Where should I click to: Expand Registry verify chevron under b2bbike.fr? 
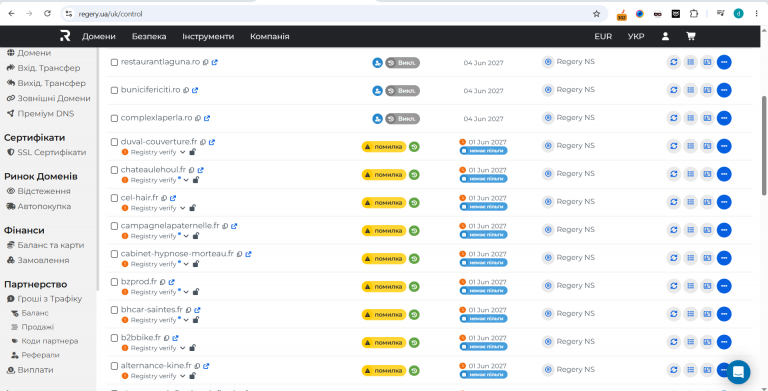point(183,348)
